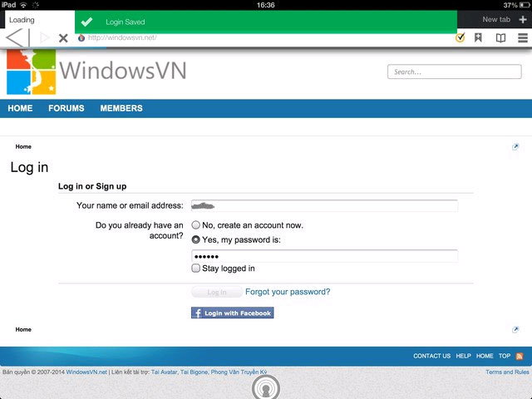Add a new tab with plus icon

click(x=523, y=19)
